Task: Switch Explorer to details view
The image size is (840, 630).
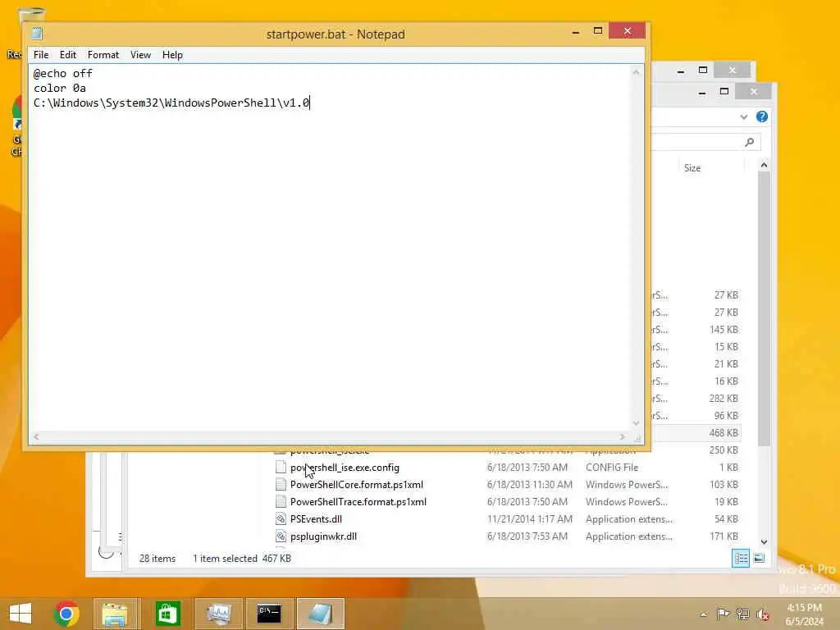Action: coord(741,558)
